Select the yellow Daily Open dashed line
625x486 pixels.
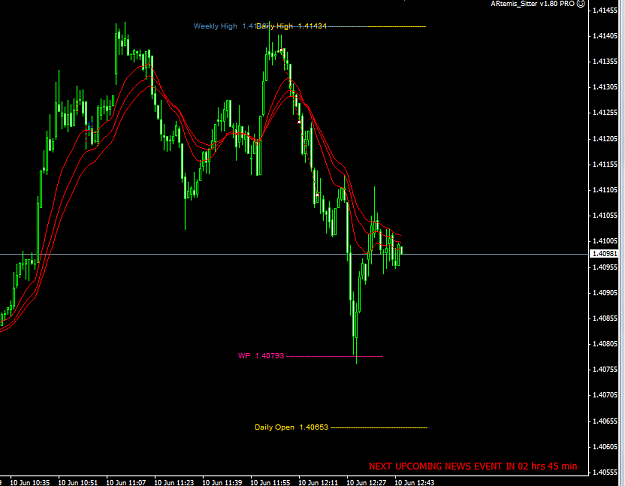pyautogui.click(x=379, y=427)
